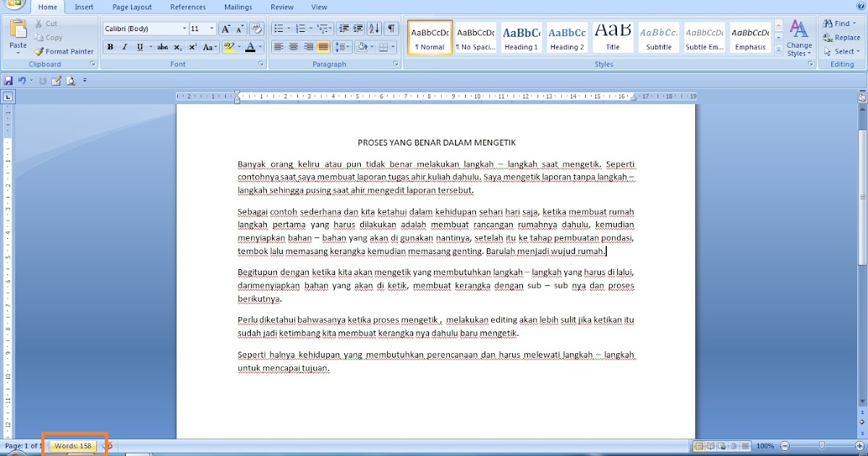Zoom out with the minus button
Image resolution: width=868 pixels, height=456 pixels.
point(785,446)
